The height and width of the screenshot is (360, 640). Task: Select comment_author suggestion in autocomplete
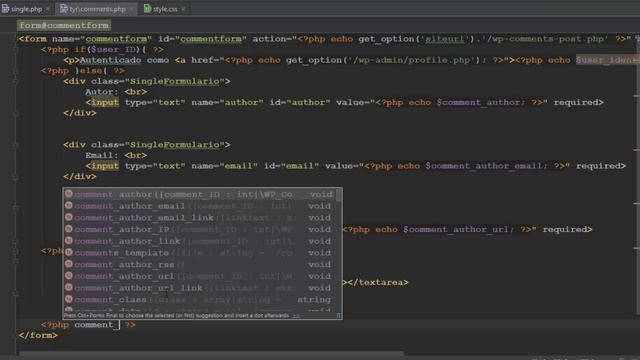(199, 194)
